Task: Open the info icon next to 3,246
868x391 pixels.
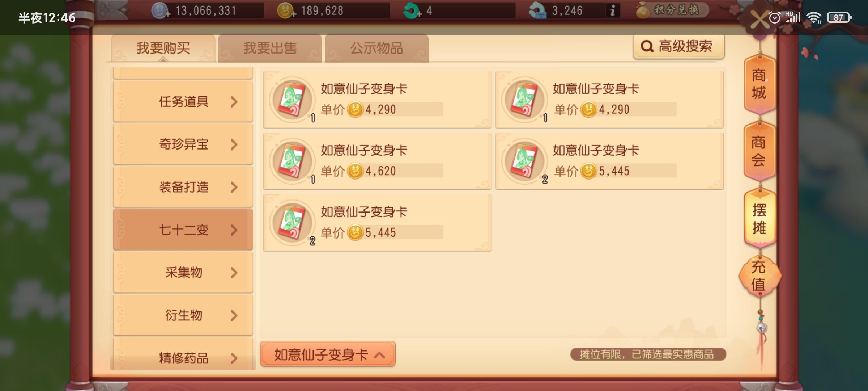Action: click(612, 10)
